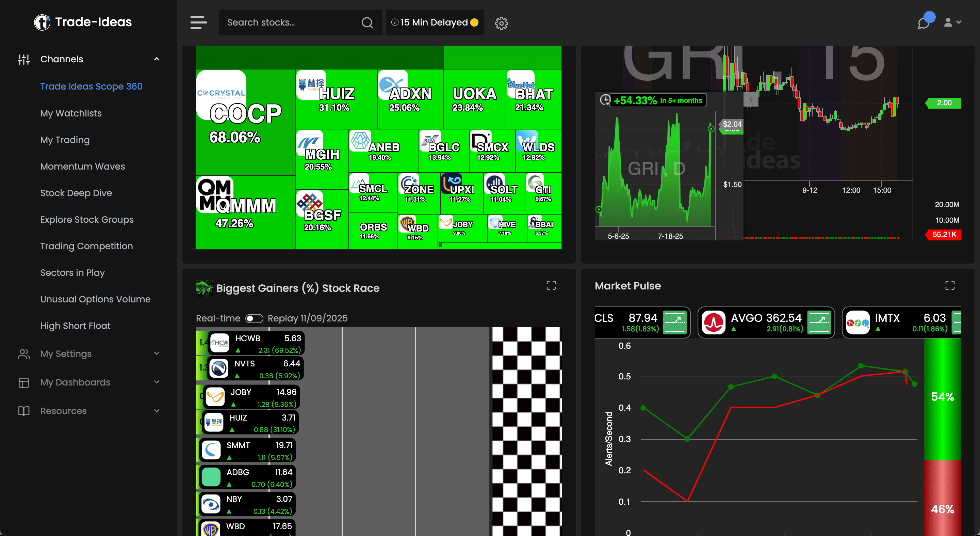Collapse the GRI chart side arrow
Screen dimensions: 980x536
point(751,99)
